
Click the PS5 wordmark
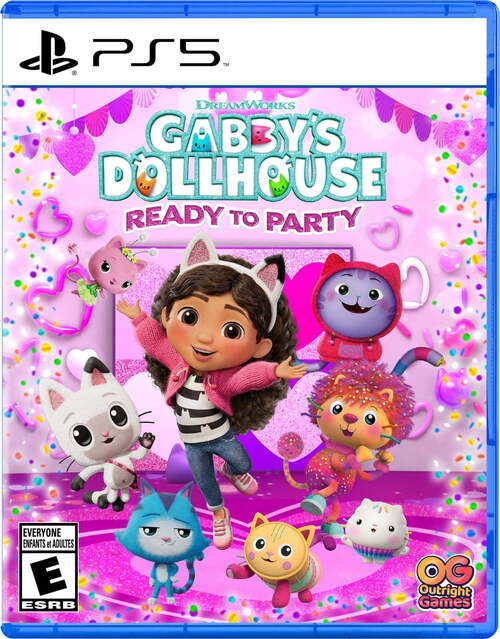pyautogui.click(x=156, y=52)
